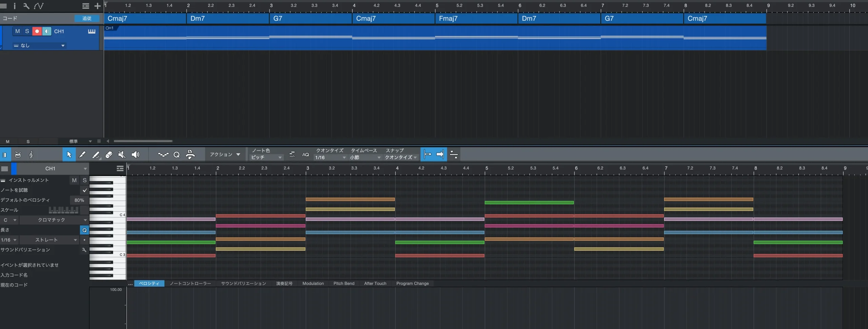The image size is (868, 329).
Task: Select the Mute tool in editor toolbar
Action: point(122,155)
